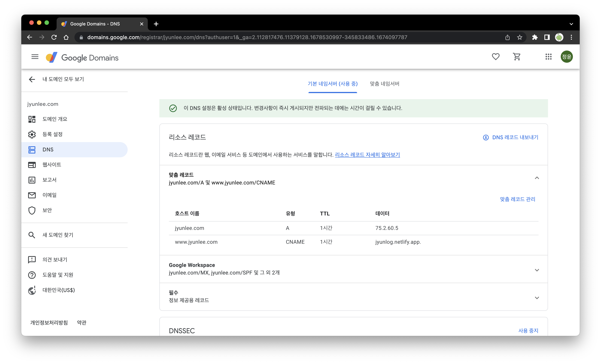Viewport: 601px width, 364px height.
Task: Expand the Google Workspace section
Action: pyautogui.click(x=537, y=270)
